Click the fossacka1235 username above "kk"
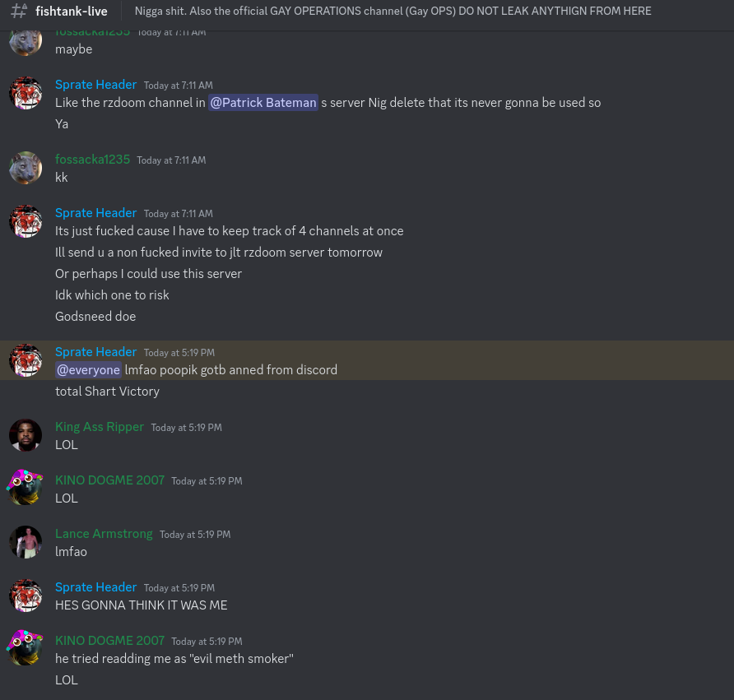734x700 pixels. coord(92,160)
